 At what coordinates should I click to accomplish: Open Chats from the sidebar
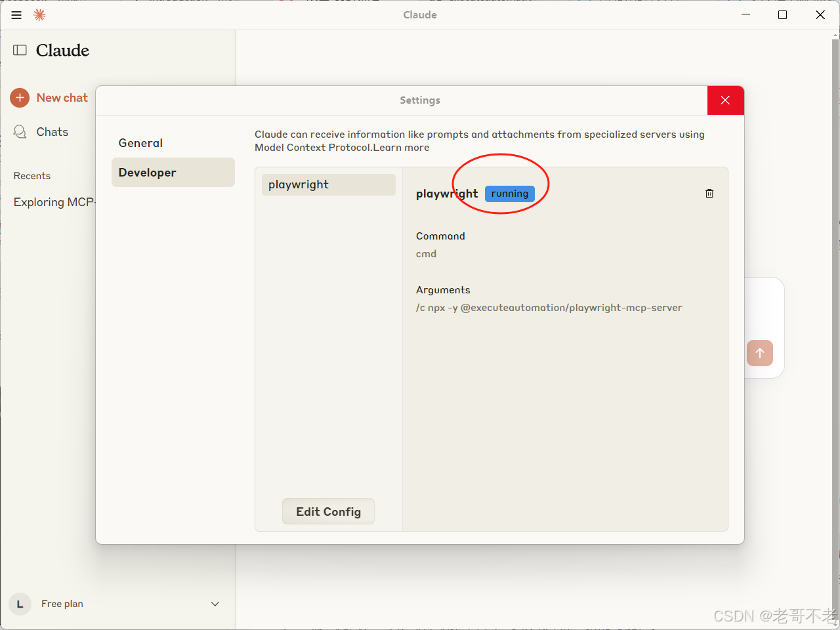(x=41, y=132)
